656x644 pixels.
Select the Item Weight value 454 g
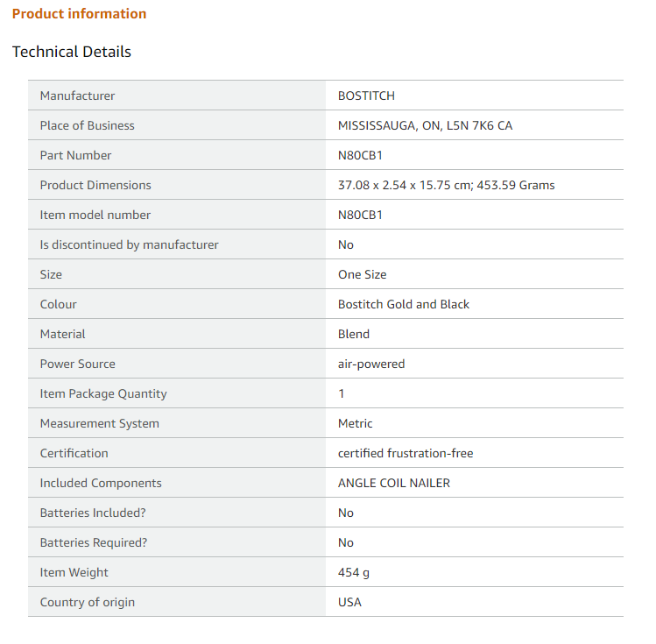[x=354, y=572]
